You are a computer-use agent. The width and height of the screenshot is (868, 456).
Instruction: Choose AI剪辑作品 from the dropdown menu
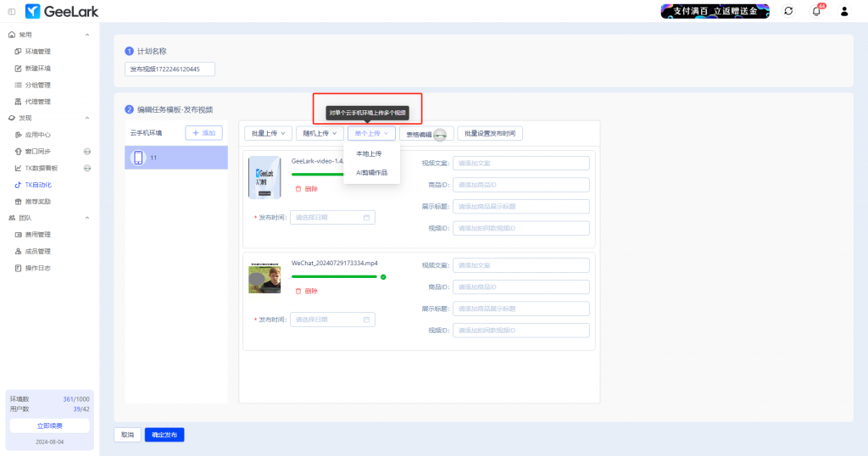coord(371,172)
